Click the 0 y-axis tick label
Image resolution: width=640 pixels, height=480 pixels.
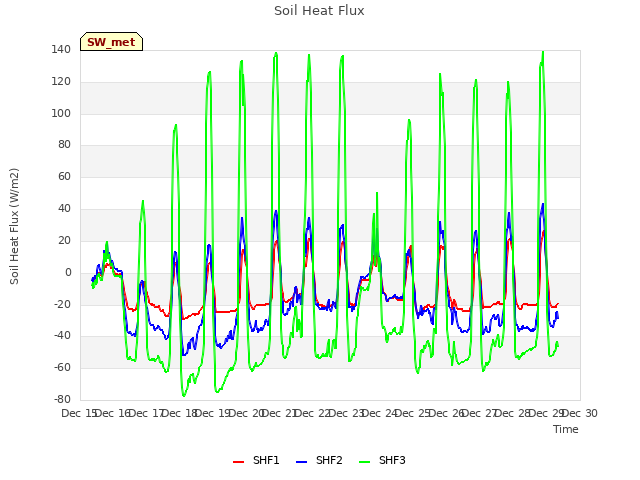tap(68, 273)
